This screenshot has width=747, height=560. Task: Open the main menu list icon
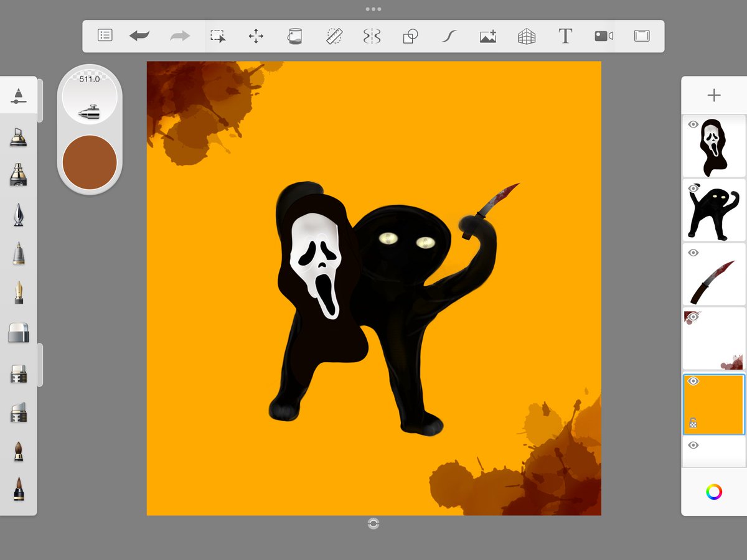click(x=105, y=36)
